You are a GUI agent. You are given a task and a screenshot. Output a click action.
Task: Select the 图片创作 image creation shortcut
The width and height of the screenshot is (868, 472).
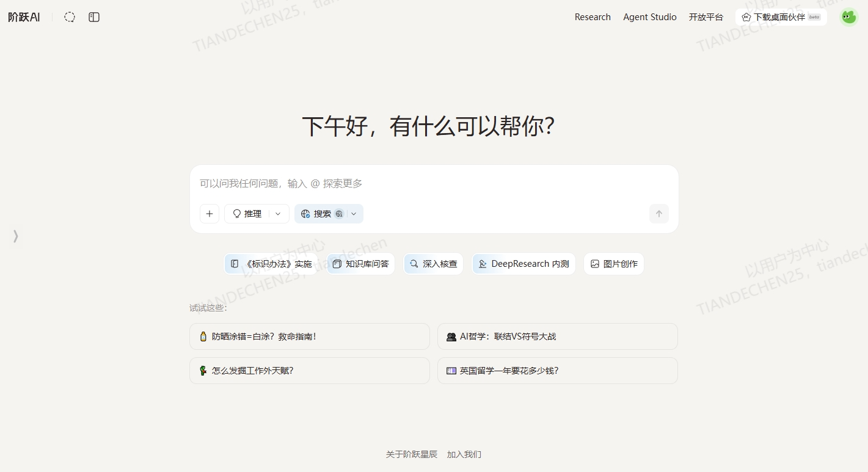pos(613,264)
